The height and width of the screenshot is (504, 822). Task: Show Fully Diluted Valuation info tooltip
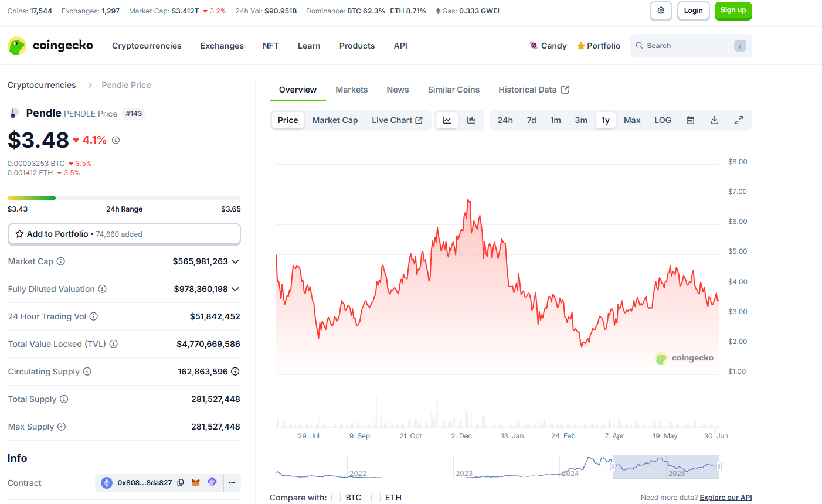(102, 289)
